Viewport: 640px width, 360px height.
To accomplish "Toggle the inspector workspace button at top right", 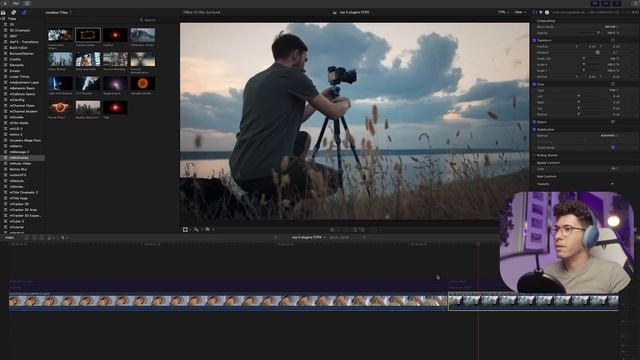I will tap(616, 3).
